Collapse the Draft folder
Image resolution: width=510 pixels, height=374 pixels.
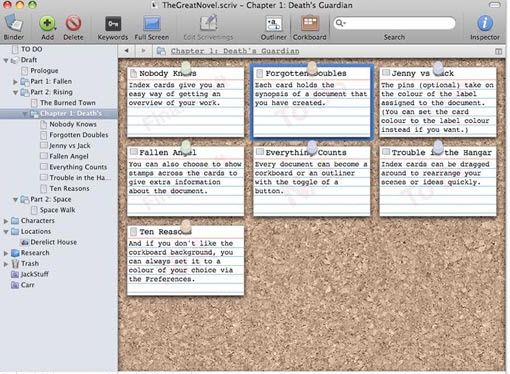point(6,60)
